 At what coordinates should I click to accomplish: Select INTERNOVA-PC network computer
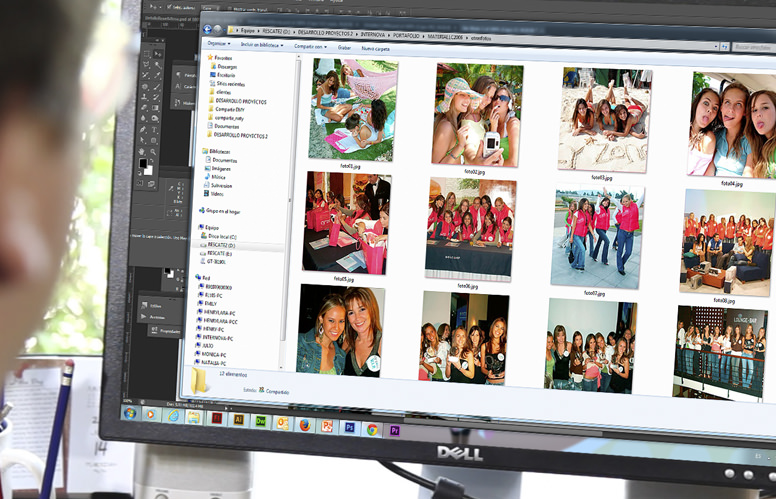coord(214,338)
